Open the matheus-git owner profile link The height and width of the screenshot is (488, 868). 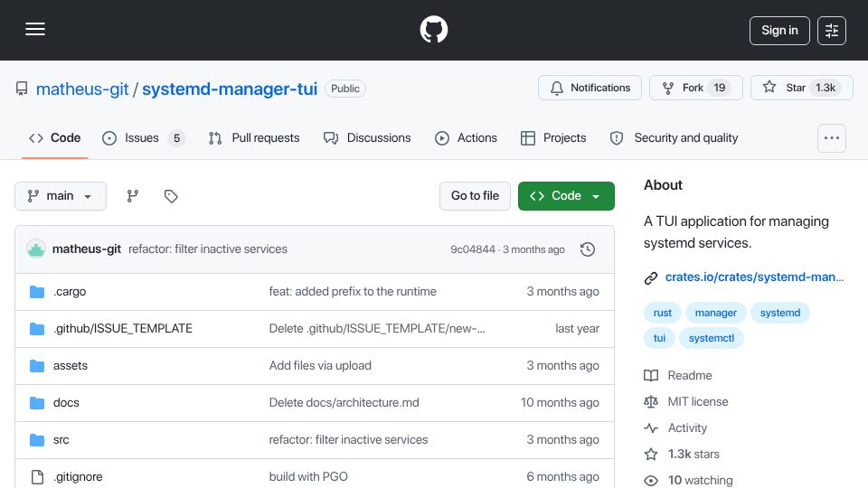(82, 89)
